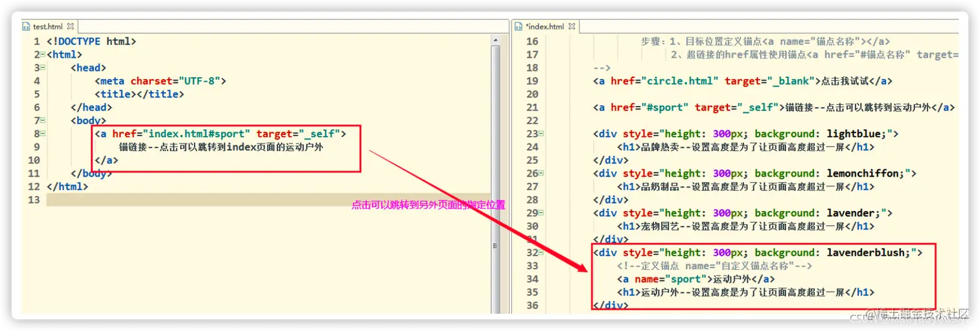This screenshot has width=980, height=331.
Task: Click target="_self" on line 8 of test.html
Action: click(x=298, y=134)
